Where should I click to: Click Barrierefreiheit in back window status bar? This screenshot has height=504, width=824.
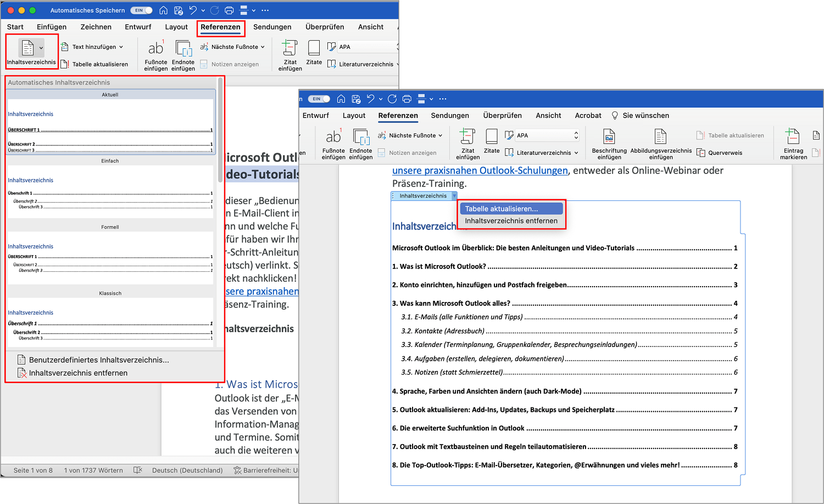[x=266, y=471]
